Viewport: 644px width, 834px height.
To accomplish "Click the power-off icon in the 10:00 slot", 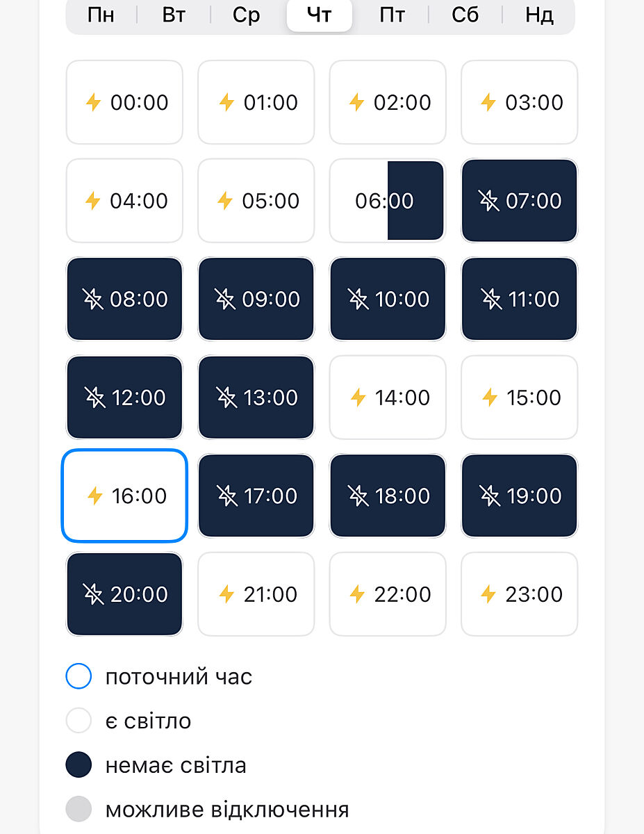I will (x=358, y=300).
